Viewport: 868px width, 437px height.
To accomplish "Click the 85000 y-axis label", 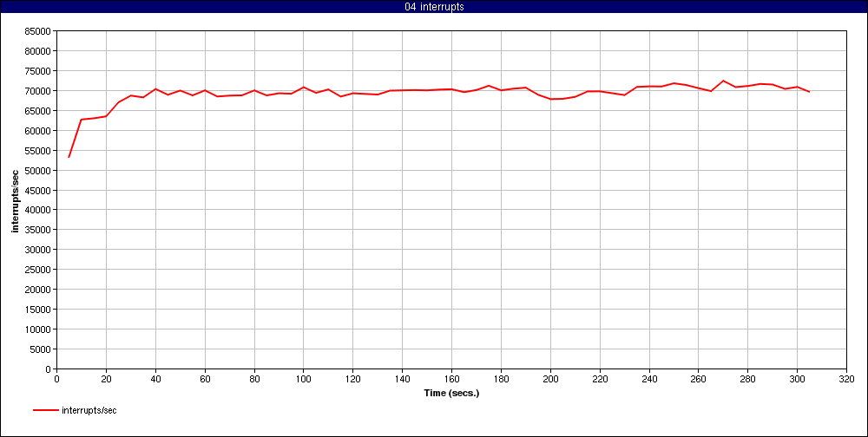I will 38,31.
